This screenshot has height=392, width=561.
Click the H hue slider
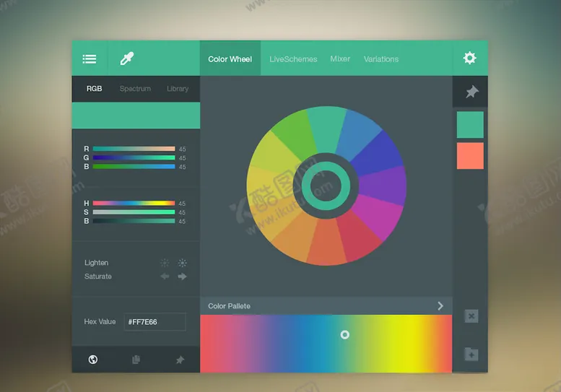tap(134, 203)
